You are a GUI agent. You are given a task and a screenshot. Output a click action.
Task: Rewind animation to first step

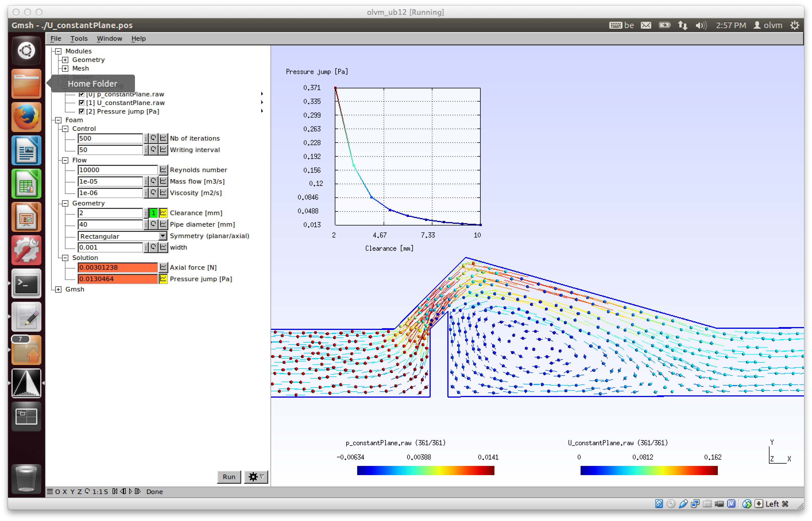tap(115, 491)
